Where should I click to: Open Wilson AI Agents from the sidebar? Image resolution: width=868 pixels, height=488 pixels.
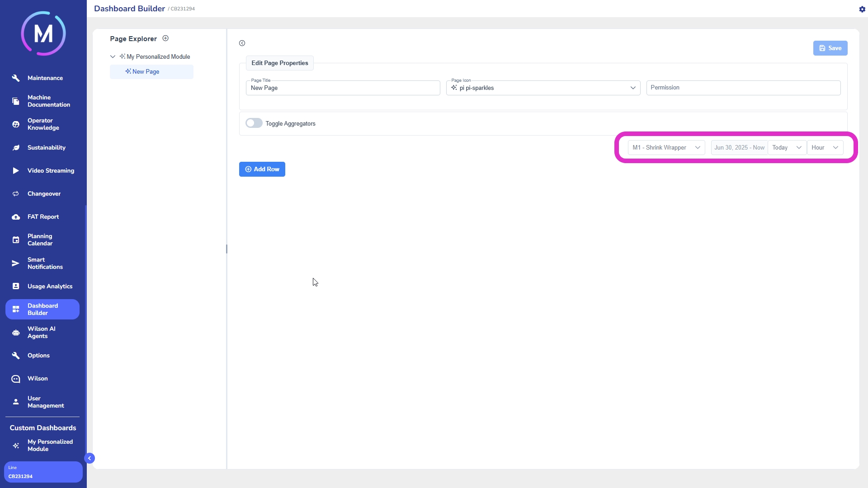coord(42,333)
